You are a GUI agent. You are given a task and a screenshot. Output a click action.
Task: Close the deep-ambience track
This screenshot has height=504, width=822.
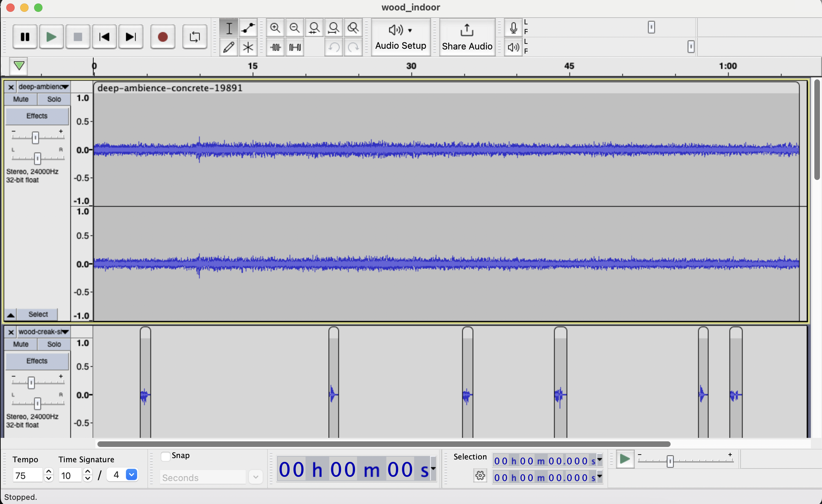pyautogui.click(x=11, y=87)
